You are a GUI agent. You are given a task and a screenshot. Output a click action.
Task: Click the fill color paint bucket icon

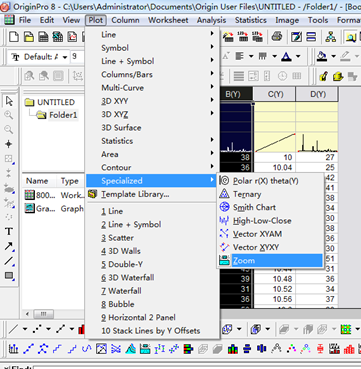click(322, 57)
